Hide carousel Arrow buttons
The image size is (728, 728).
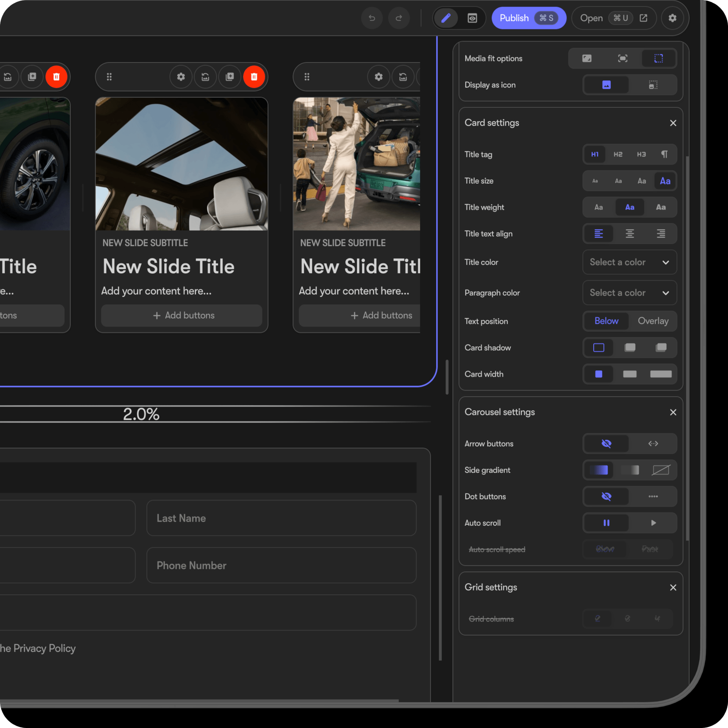pos(606,444)
